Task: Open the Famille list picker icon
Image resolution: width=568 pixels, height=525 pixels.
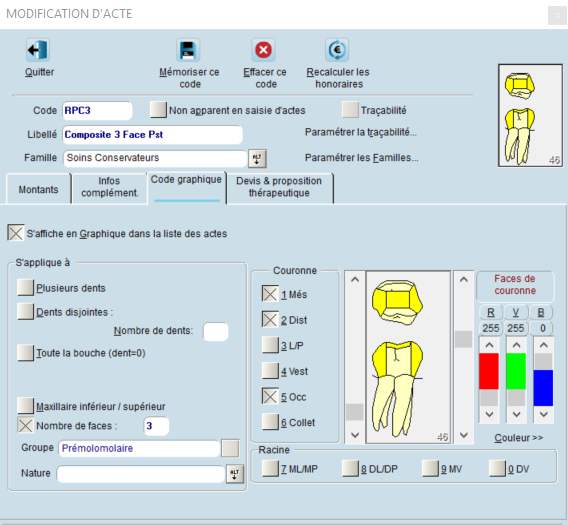Action: [257, 158]
